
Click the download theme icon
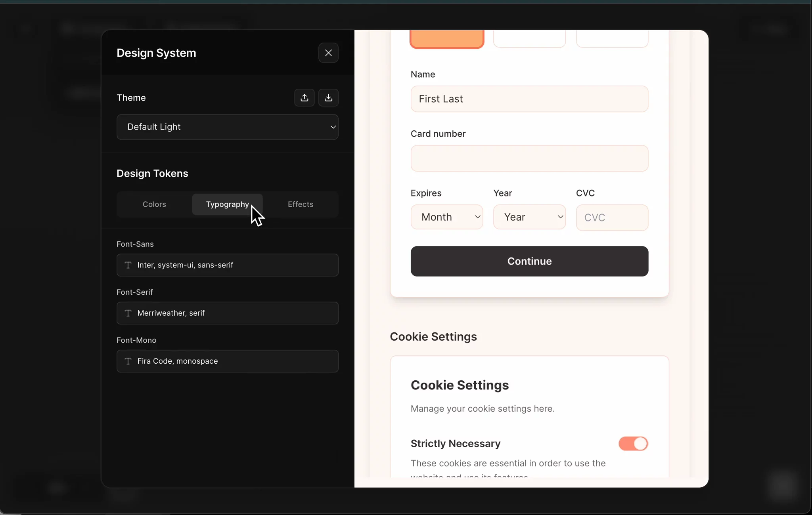click(328, 98)
